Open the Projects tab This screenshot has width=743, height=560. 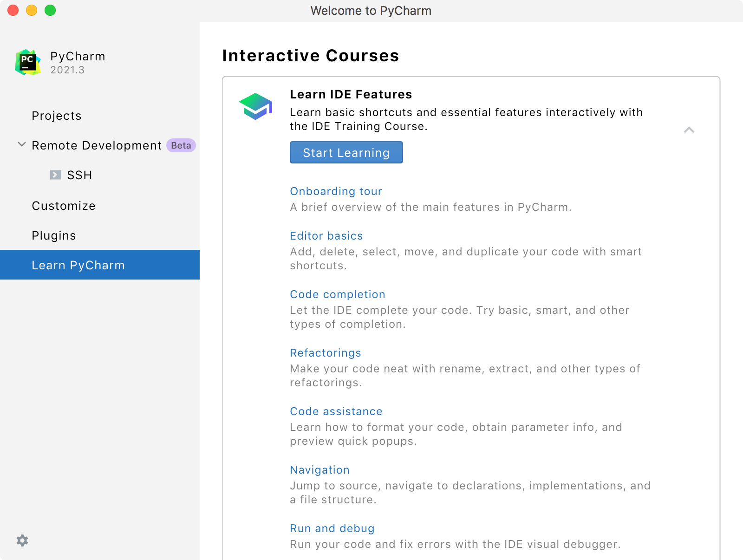click(57, 116)
